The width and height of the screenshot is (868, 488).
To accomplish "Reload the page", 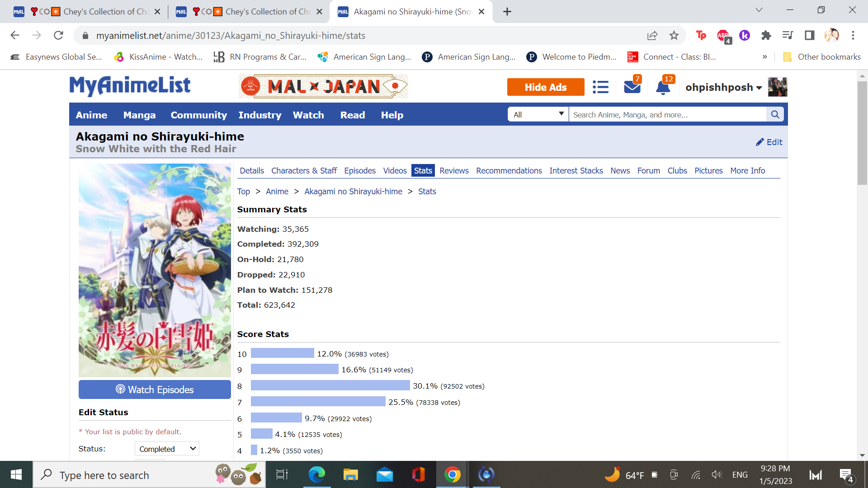I will [x=58, y=35].
